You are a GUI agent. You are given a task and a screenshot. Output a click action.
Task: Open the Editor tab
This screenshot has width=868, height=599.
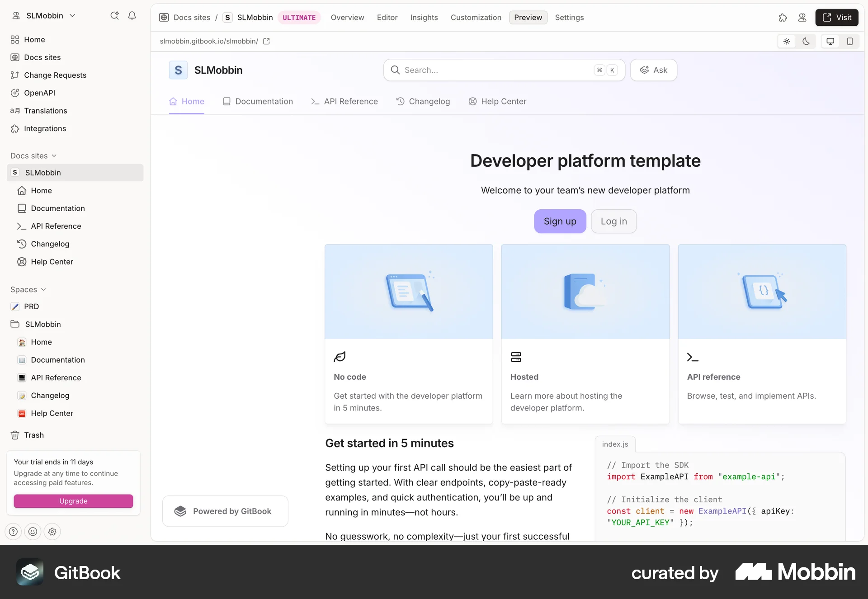tap(387, 18)
